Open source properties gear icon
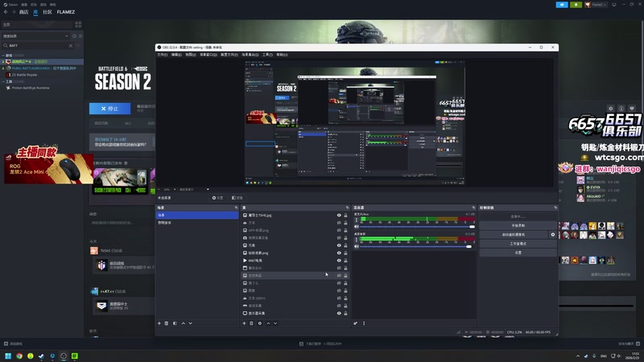 (259, 323)
